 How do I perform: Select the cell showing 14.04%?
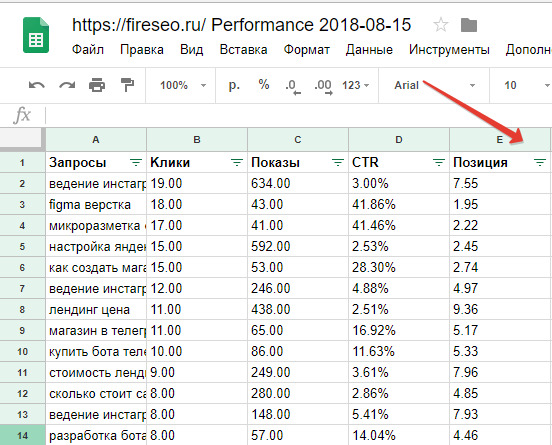coord(399,435)
